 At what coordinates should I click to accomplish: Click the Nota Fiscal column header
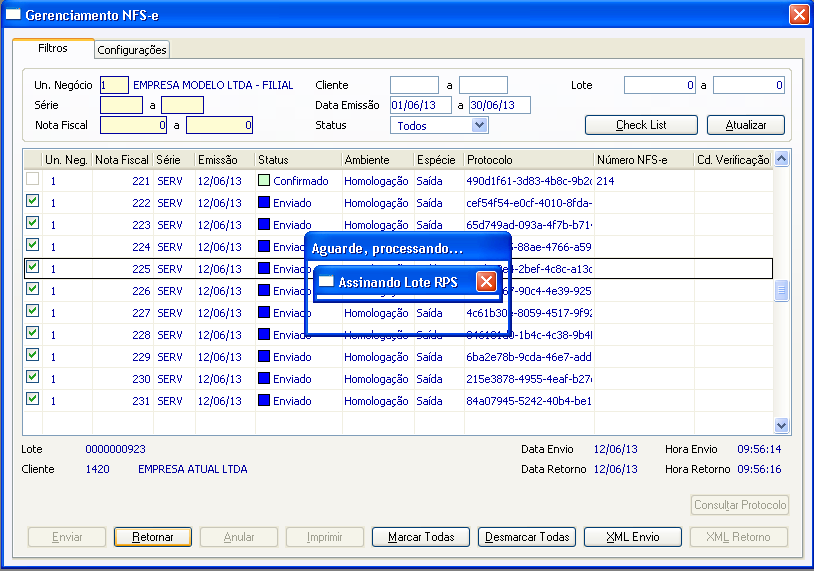[123, 160]
